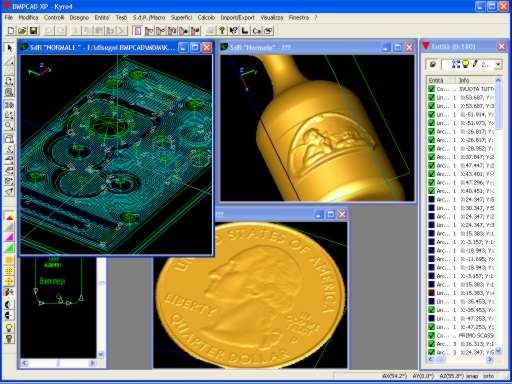512x384 pixels.
Task: Select the arrow pointer tool
Action: pyautogui.click(x=9, y=48)
